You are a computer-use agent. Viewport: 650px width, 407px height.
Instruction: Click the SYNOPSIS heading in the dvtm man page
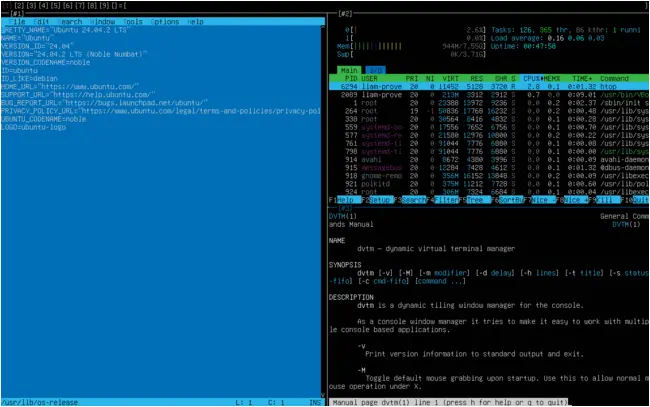[x=345, y=265]
